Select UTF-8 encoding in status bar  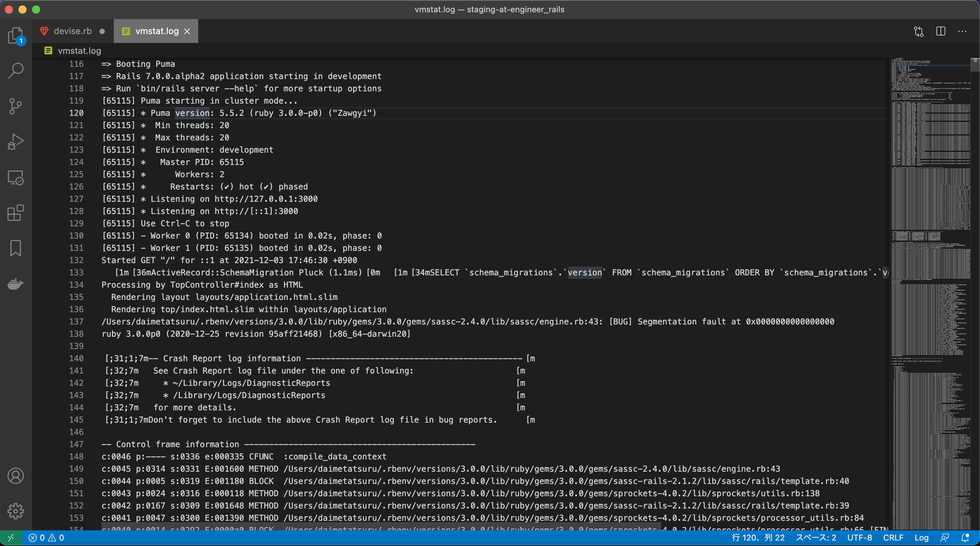coord(859,537)
